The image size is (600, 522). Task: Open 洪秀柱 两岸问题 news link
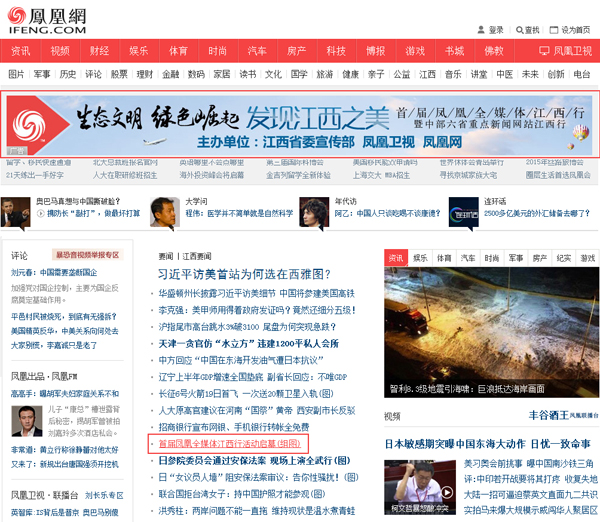[x=257, y=511]
